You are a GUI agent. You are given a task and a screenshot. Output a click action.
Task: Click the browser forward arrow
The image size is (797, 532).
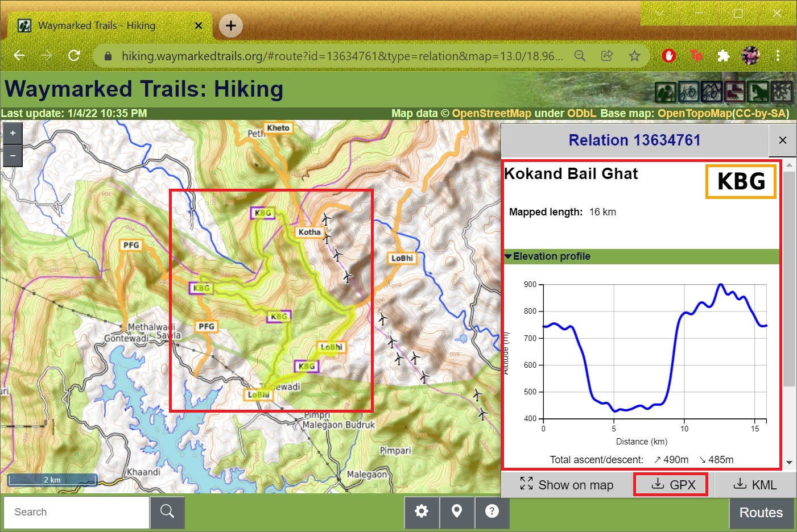coord(47,56)
